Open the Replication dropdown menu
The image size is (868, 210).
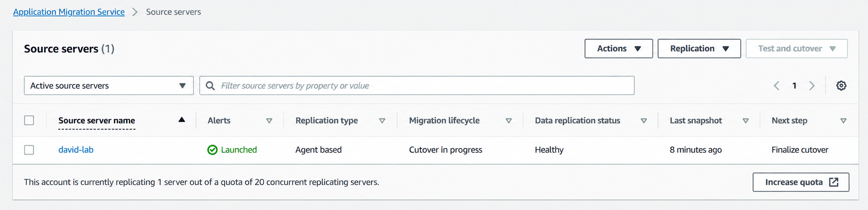699,48
